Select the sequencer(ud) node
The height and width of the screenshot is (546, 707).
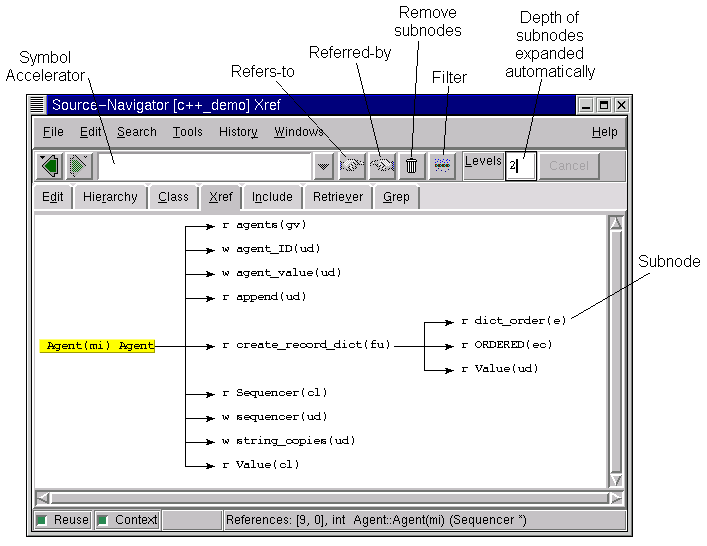click(x=275, y=417)
